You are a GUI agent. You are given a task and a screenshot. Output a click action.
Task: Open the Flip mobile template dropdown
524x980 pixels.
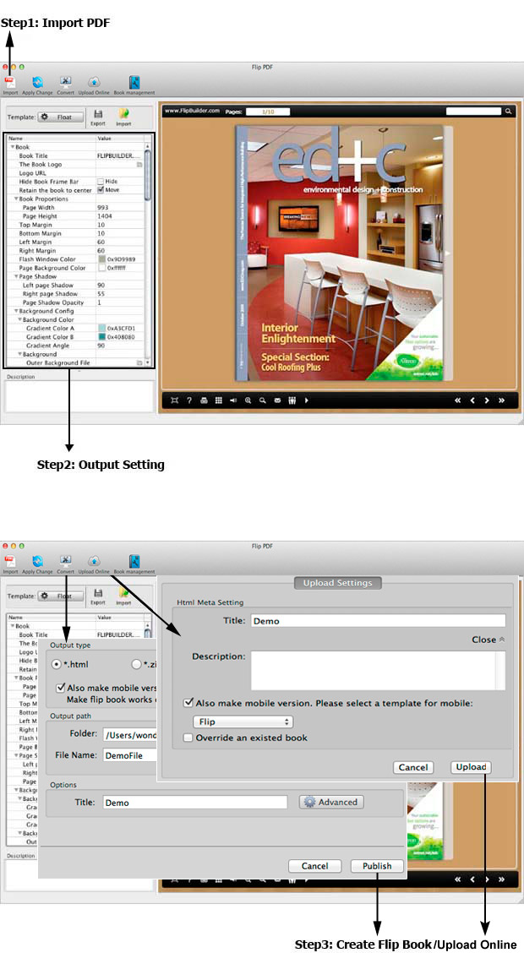(x=243, y=721)
